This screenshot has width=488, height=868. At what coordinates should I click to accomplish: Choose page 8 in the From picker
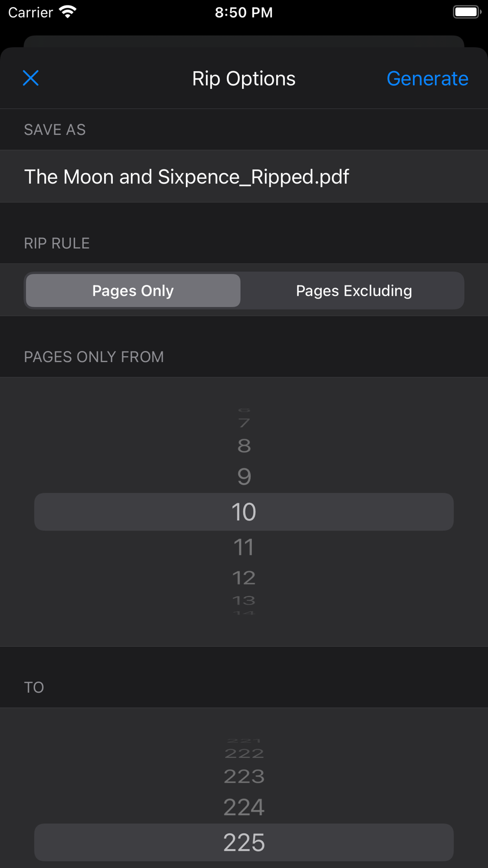pos(244,446)
